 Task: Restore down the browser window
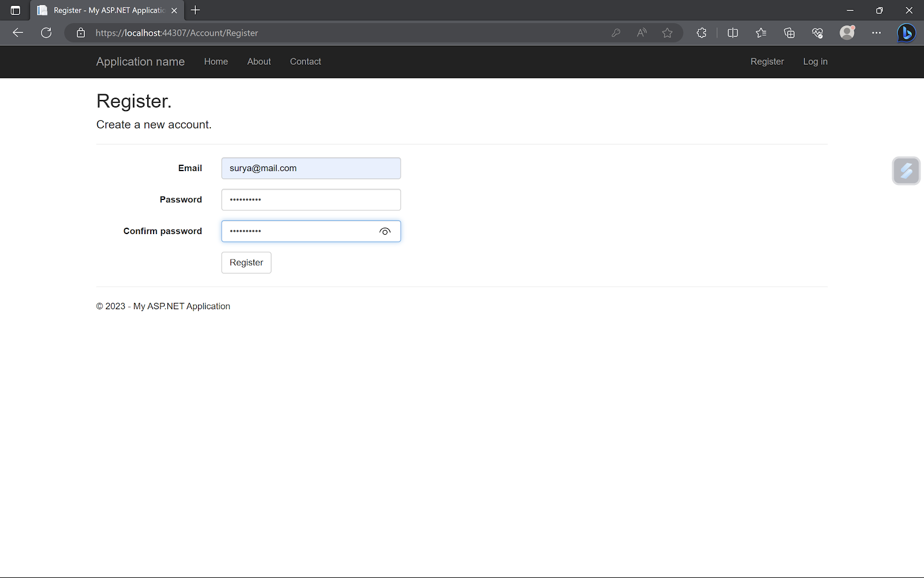880,10
